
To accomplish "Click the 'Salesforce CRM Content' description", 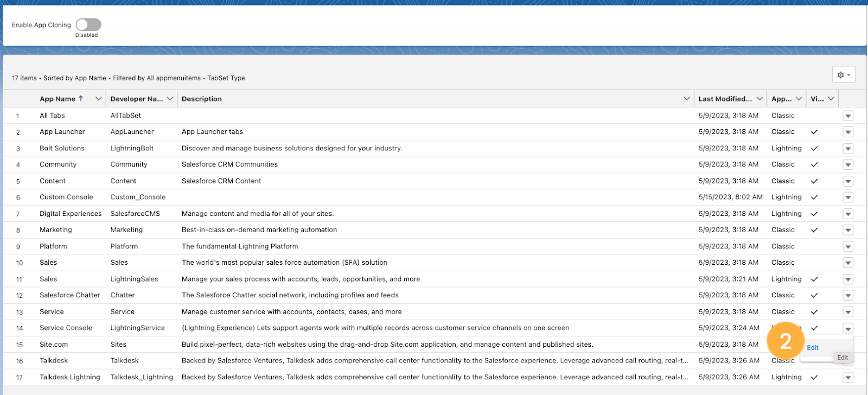I will 221,181.
